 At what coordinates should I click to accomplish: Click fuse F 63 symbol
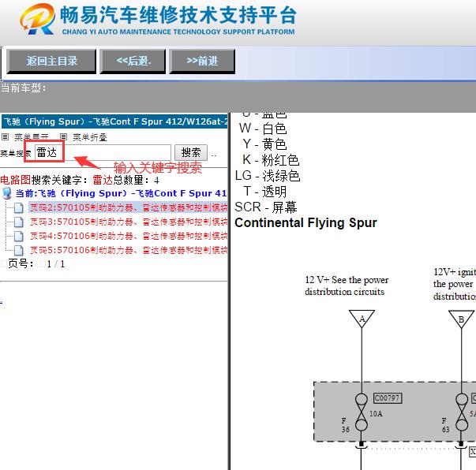[x=462, y=412]
